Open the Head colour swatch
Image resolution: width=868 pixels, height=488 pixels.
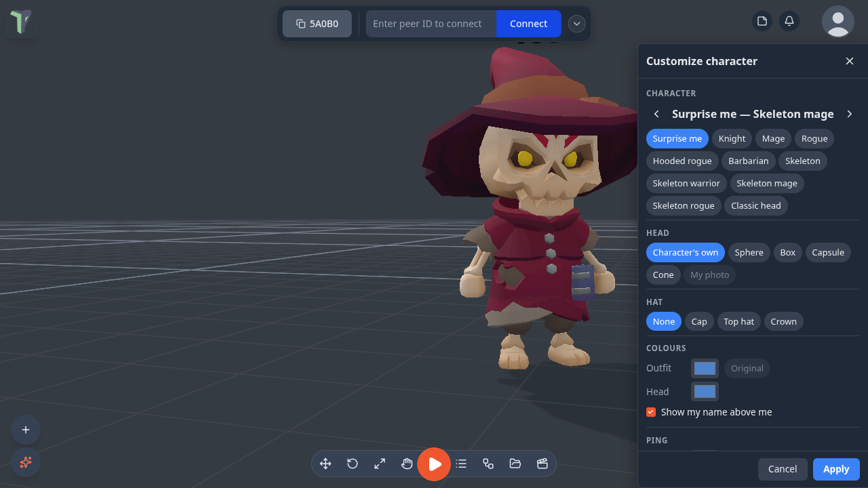[x=705, y=391]
